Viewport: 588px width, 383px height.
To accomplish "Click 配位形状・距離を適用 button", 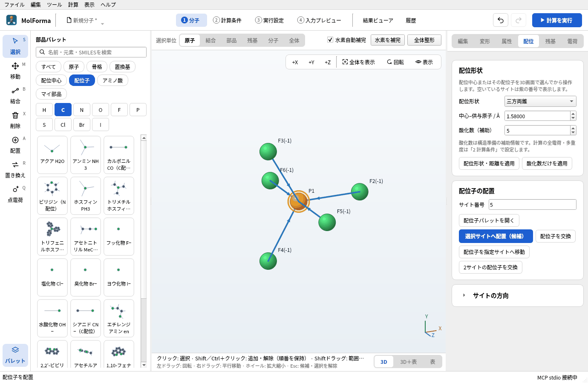I will point(489,163).
